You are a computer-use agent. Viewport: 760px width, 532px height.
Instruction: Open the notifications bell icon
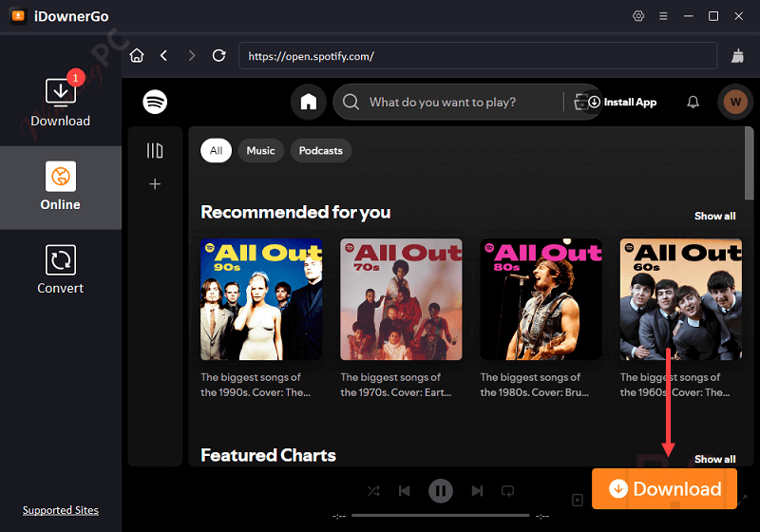(x=693, y=102)
